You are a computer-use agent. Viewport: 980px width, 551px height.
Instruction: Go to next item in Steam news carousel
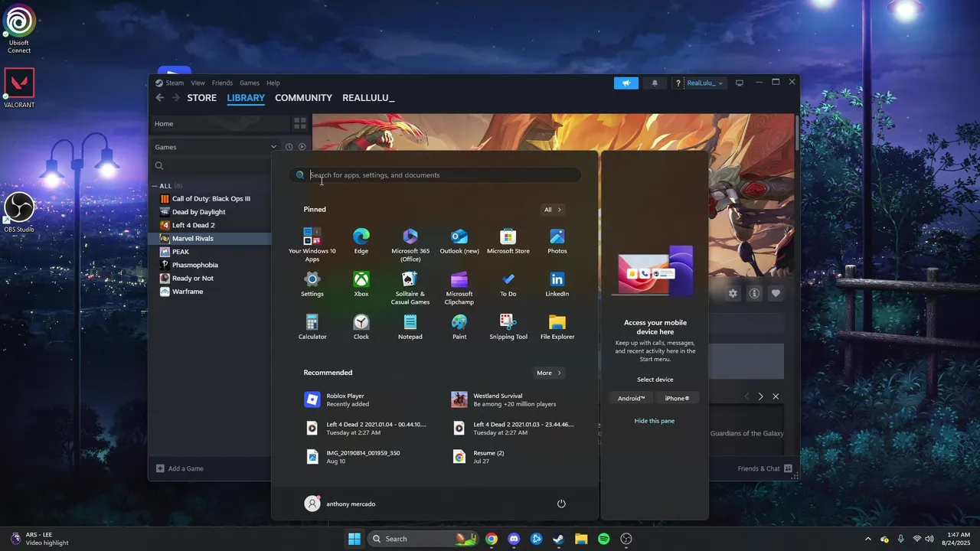click(760, 396)
